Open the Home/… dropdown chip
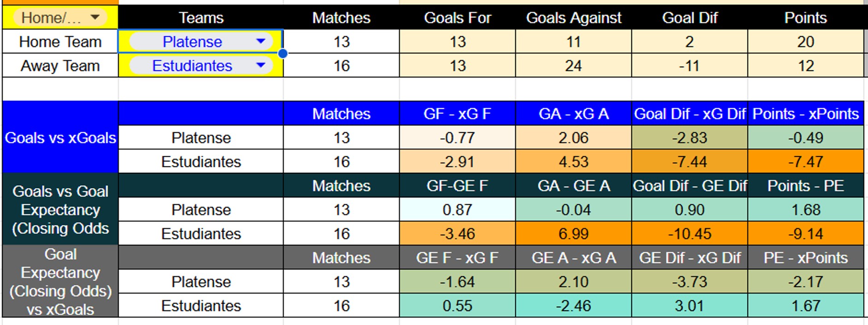Image resolution: width=868 pixels, height=325 pixels. coord(60,18)
